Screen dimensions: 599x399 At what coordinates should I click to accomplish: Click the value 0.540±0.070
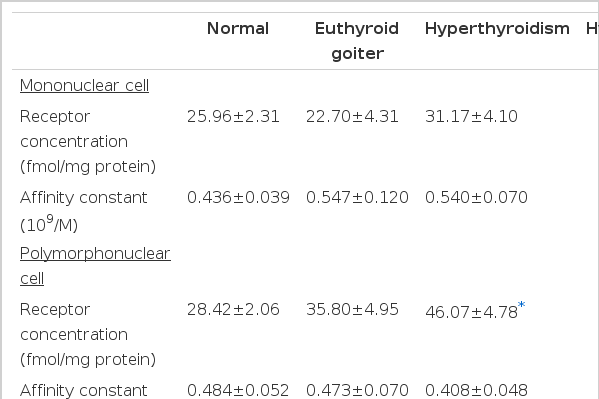click(x=476, y=198)
